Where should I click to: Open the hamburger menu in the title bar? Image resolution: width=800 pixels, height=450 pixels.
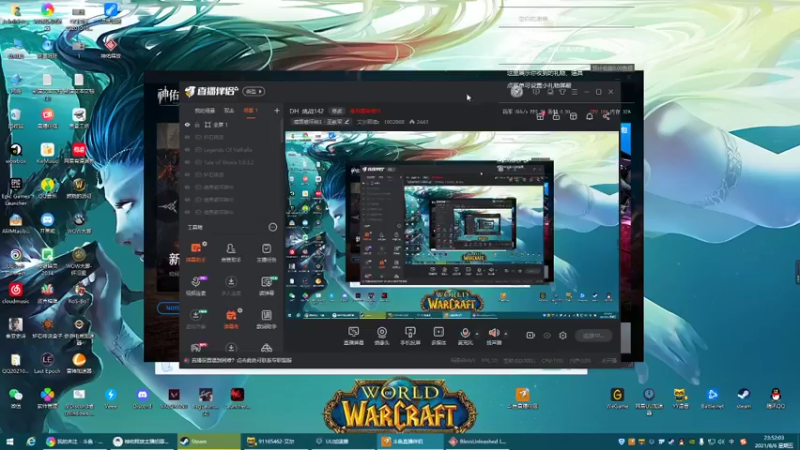574,92
